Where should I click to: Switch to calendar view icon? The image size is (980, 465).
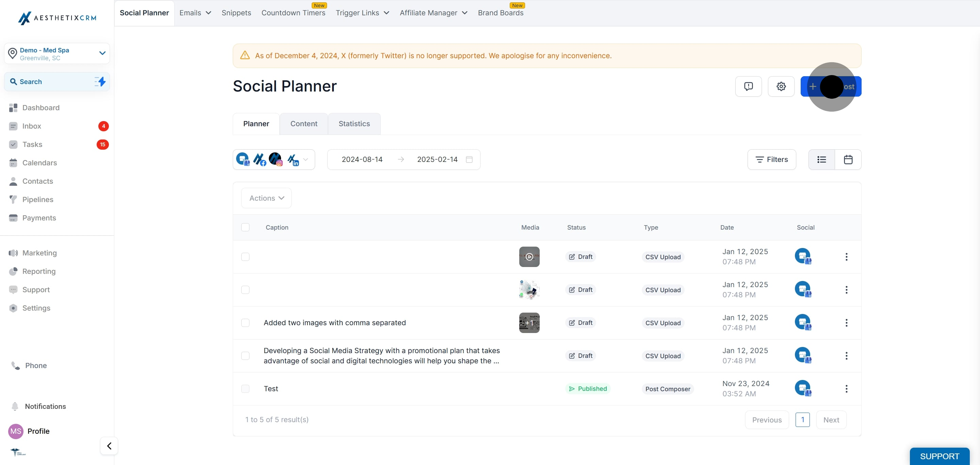[848, 160]
